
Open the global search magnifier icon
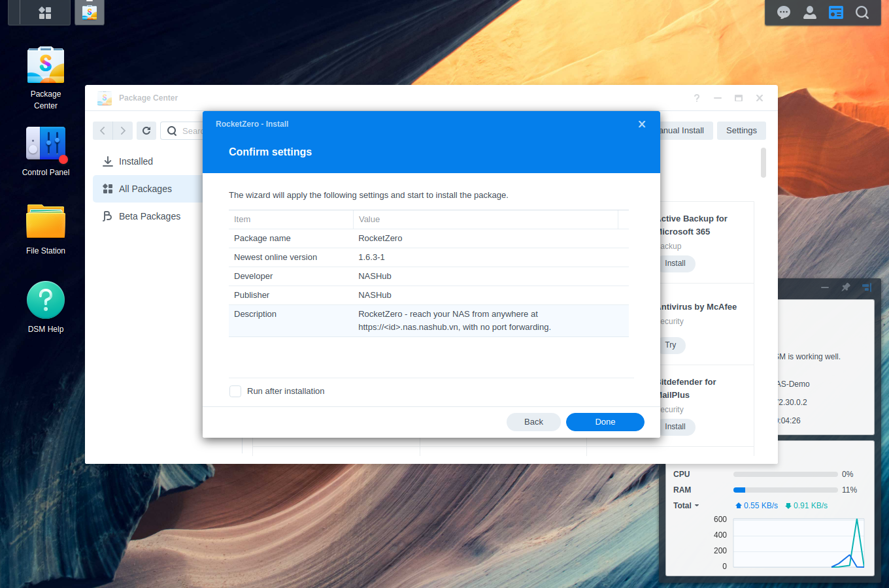click(x=862, y=12)
